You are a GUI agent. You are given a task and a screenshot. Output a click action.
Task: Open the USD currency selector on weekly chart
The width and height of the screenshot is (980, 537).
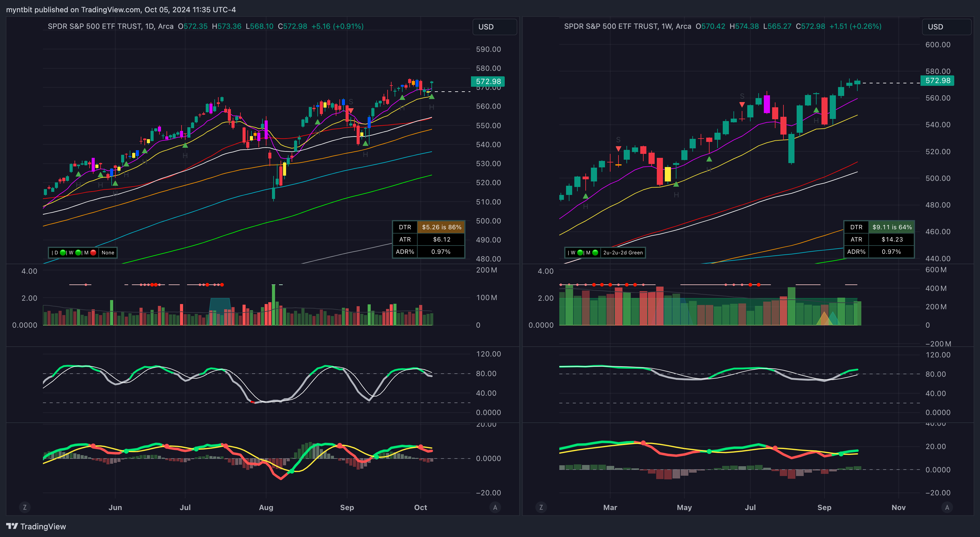947,27
